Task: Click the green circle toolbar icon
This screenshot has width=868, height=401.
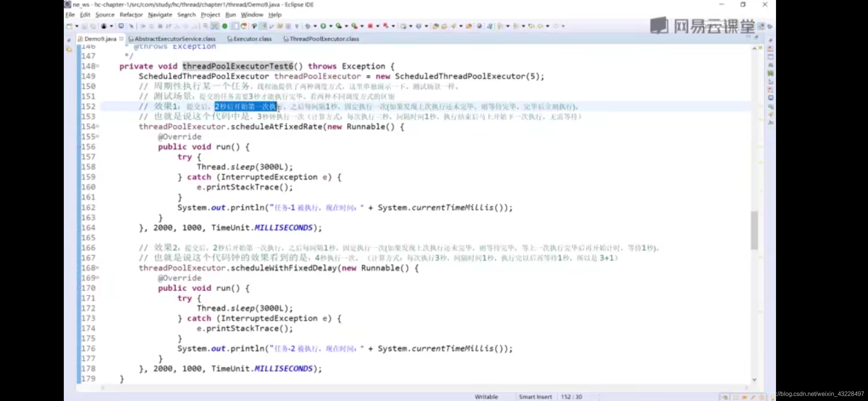Action: tap(224, 26)
